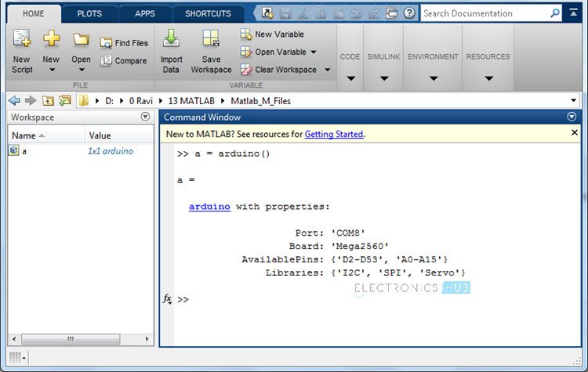Expand the CODE section dropdown
Image resolution: width=588 pixels, height=372 pixels.
pos(350,78)
